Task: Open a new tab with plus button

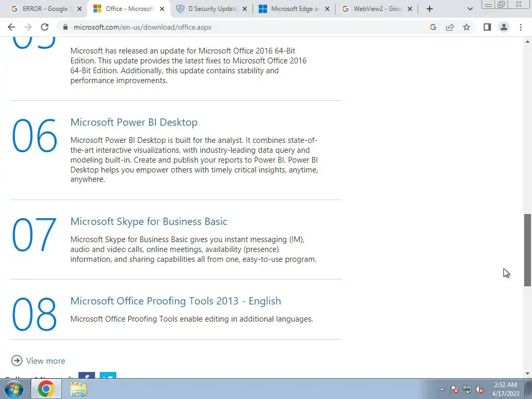Action: point(430,9)
